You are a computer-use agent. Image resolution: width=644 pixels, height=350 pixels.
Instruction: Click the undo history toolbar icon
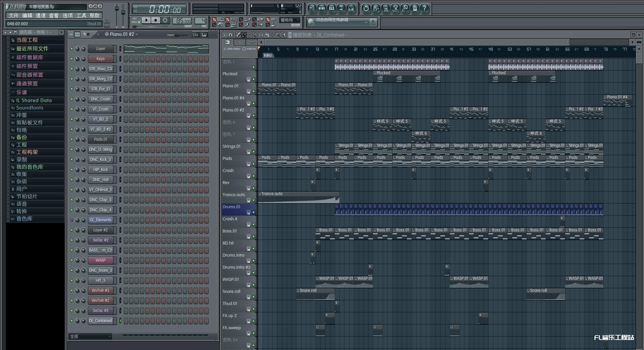click(366, 8)
